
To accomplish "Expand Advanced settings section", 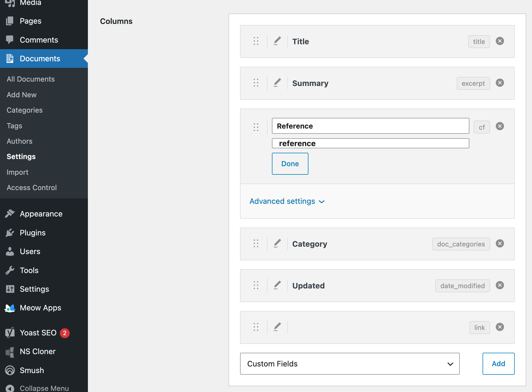I will [x=287, y=201].
